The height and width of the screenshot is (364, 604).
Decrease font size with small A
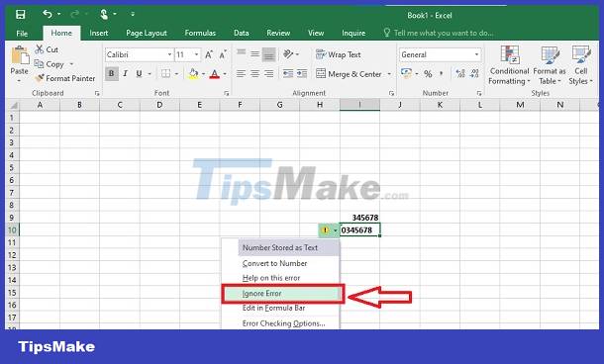[x=223, y=54]
